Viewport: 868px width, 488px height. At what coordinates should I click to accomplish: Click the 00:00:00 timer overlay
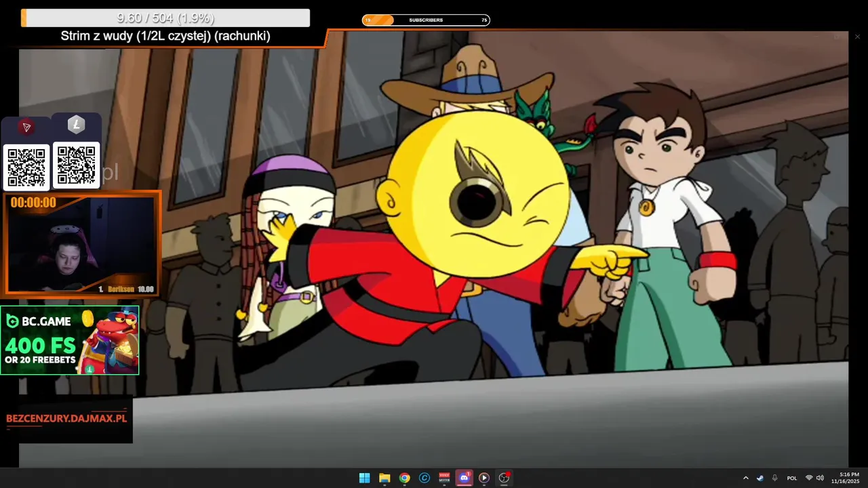[33, 203]
